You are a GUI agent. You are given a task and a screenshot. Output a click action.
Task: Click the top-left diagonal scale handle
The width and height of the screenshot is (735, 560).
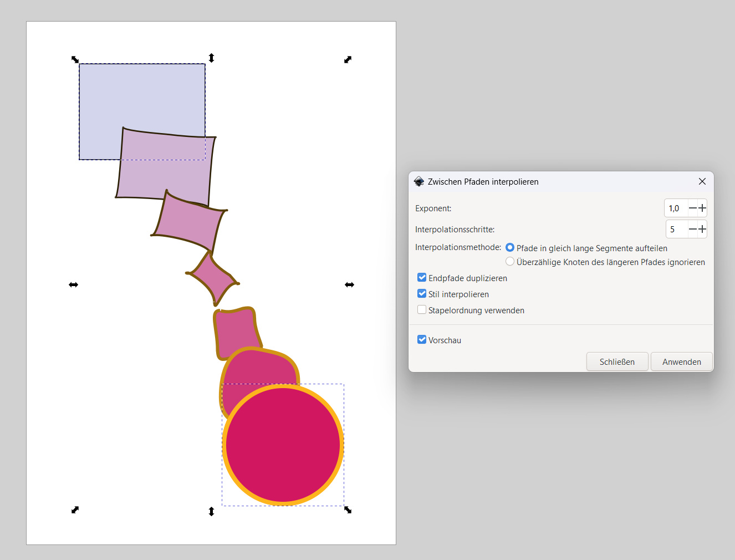coord(75,59)
